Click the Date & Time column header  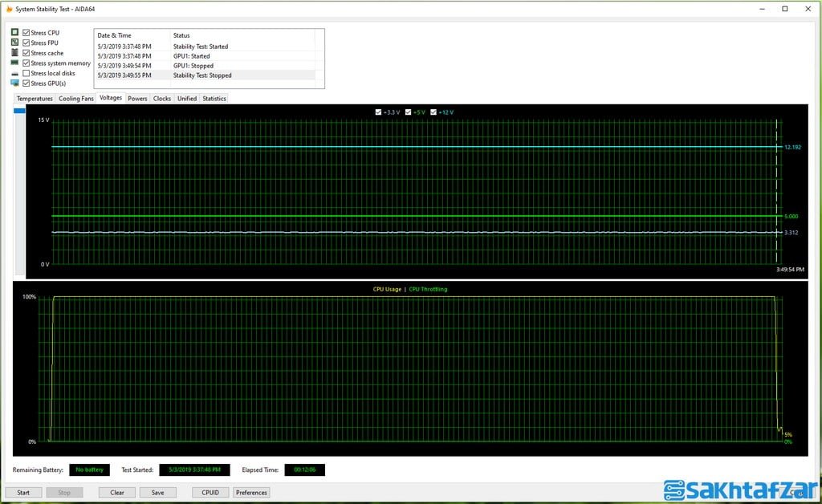(131, 35)
